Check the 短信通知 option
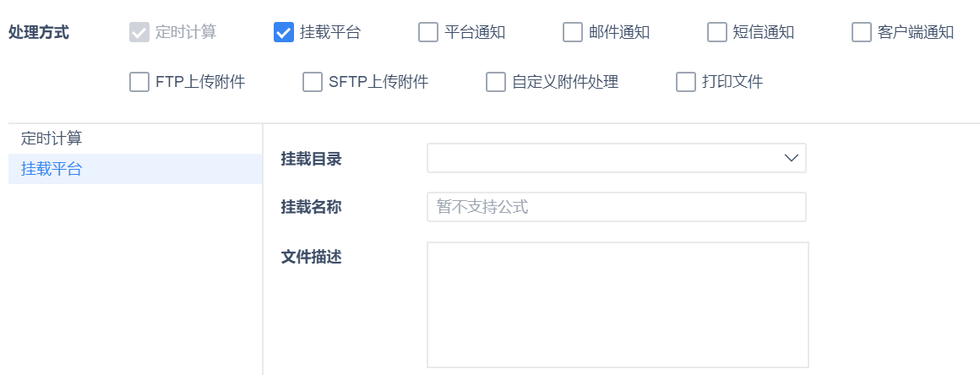The image size is (980, 375). pyautogui.click(x=717, y=33)
